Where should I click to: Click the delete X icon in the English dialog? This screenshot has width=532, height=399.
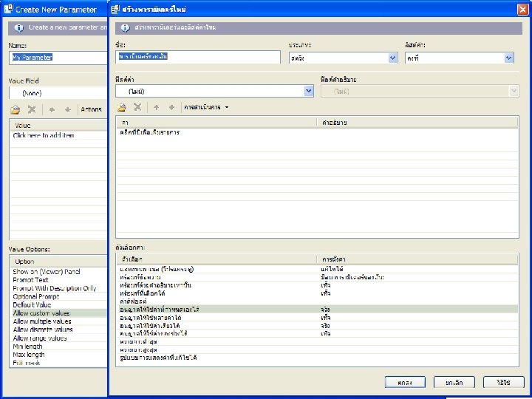point(32,109)
